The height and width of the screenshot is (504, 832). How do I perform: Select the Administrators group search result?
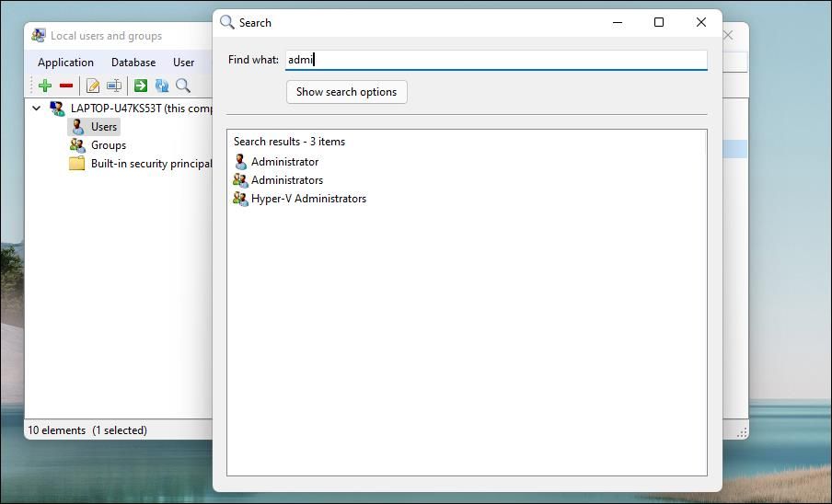point(287,180)
